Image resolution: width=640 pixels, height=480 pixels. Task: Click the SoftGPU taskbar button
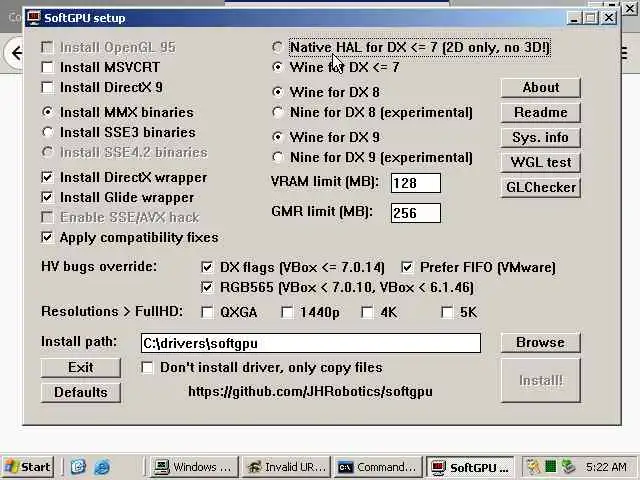point(470,467)
